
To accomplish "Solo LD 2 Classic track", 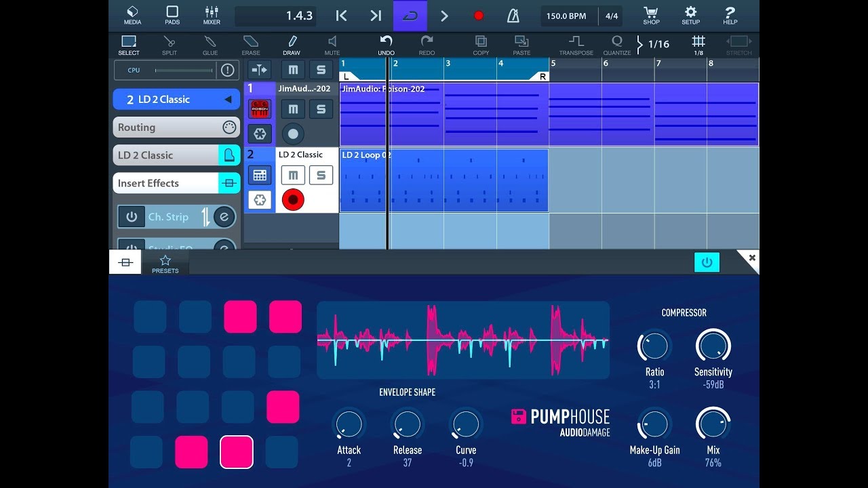I will click(321, 176).
